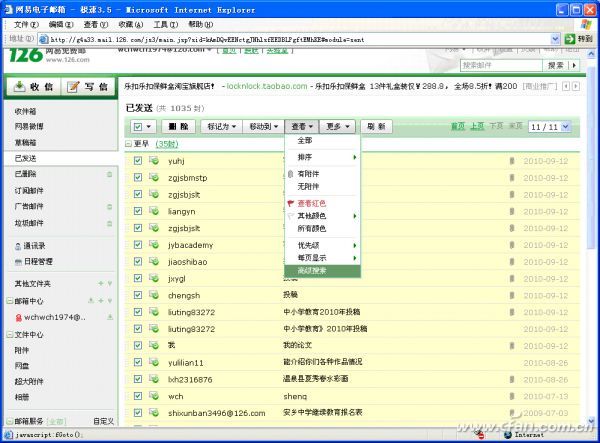Uncheck the checkbox for jybacademy email
This screenshot has width=600, height=443.
(x=138, y=245)
